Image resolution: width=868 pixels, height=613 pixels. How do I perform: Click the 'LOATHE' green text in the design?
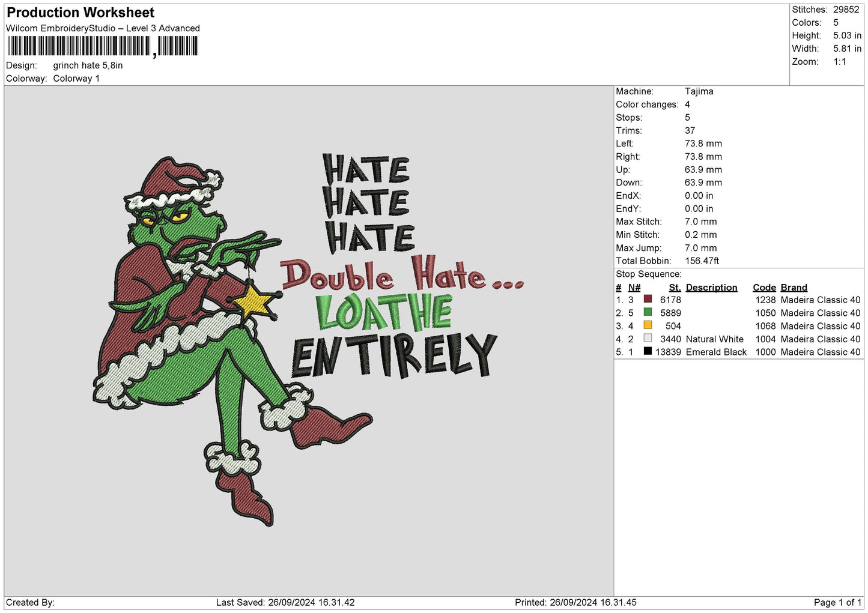tap(384, 313)
